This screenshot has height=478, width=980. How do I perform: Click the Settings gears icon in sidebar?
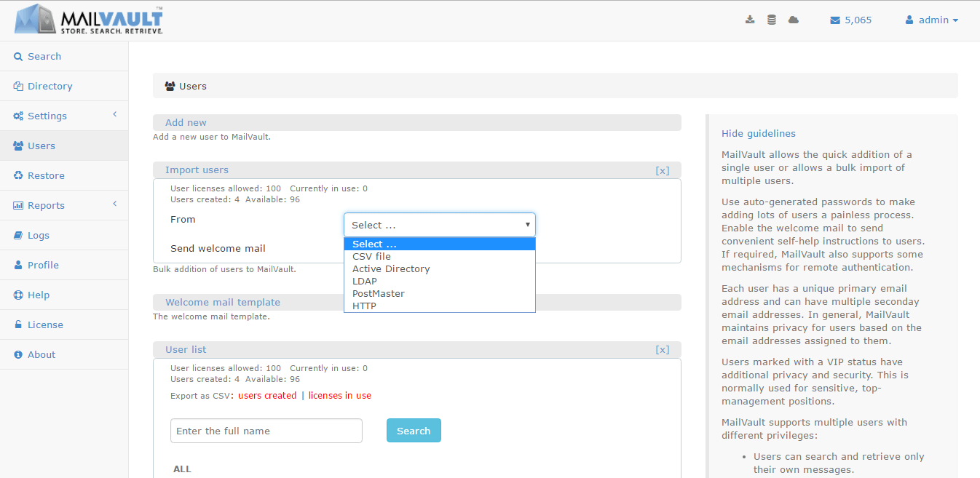click(x=18, y=116)
